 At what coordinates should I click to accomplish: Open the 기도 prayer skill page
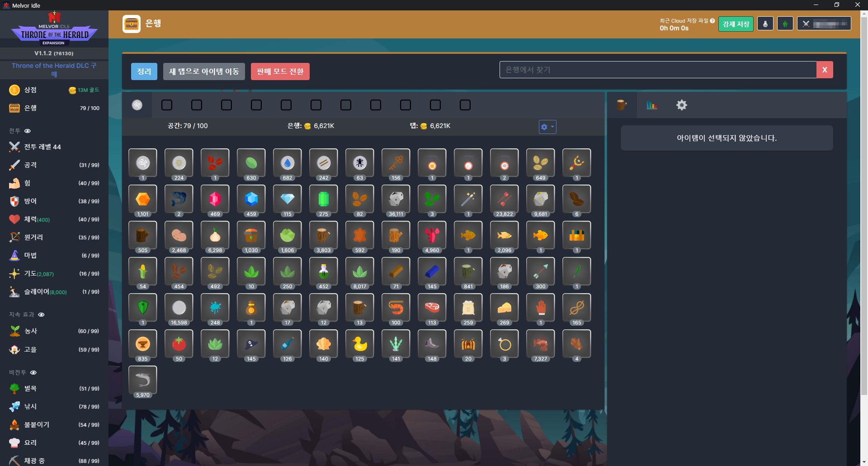tap(54, 274)
